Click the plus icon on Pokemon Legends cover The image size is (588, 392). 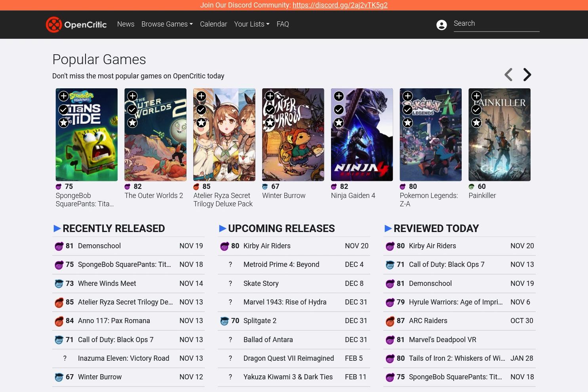[408, 96]
